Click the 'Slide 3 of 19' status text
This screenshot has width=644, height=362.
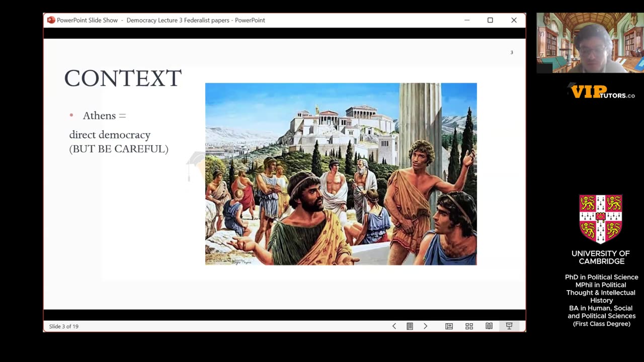pyautogui.click(x=64, y=326)
